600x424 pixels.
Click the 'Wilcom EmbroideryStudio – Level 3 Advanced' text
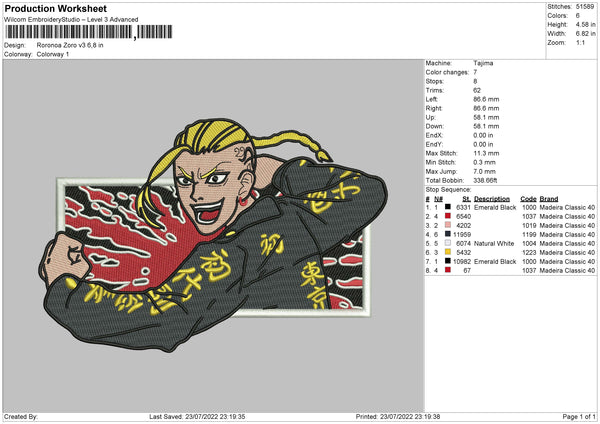71,20
